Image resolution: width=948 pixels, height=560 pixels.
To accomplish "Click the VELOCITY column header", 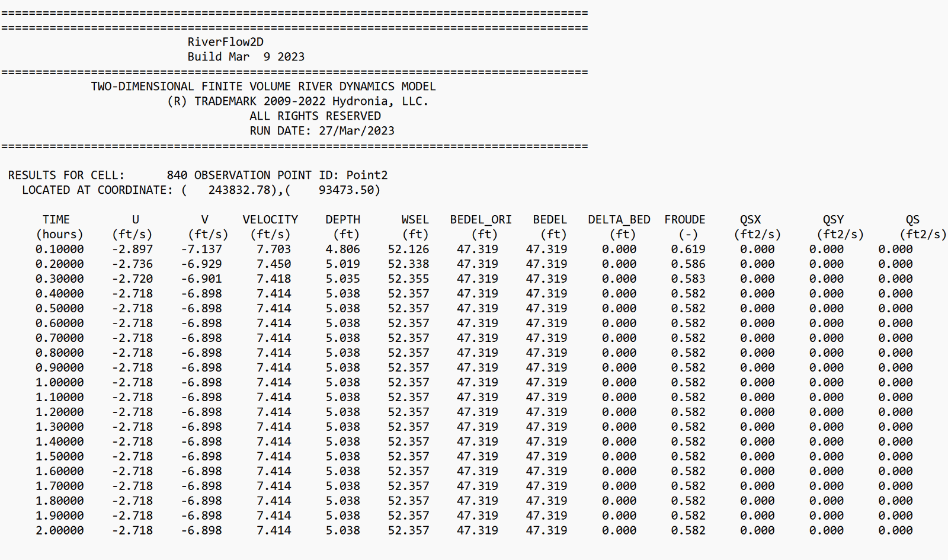I will click(x=270, y=220).
